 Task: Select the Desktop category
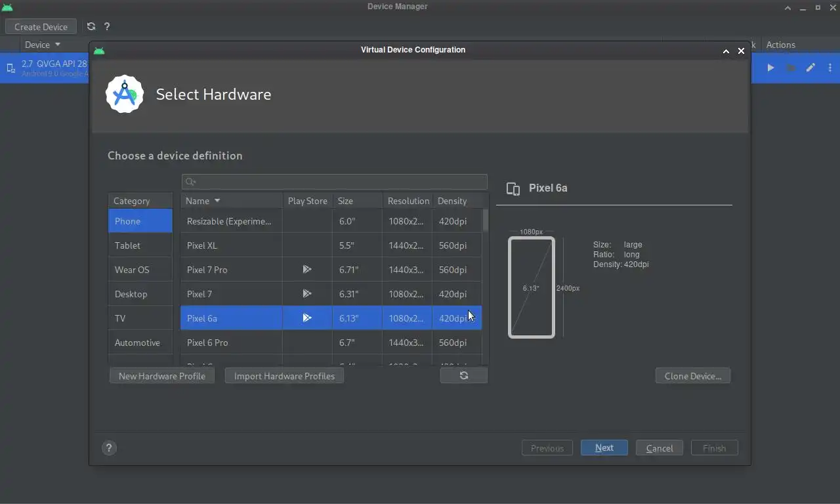(140, 294)
